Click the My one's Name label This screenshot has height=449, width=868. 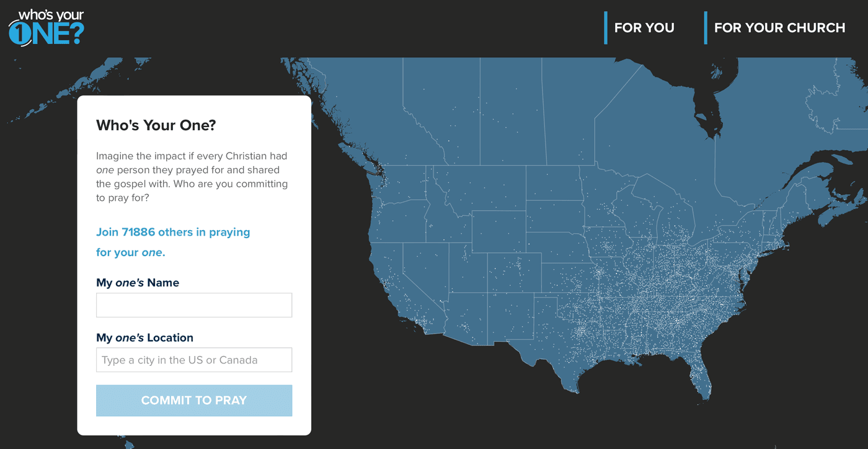(138, 283)
